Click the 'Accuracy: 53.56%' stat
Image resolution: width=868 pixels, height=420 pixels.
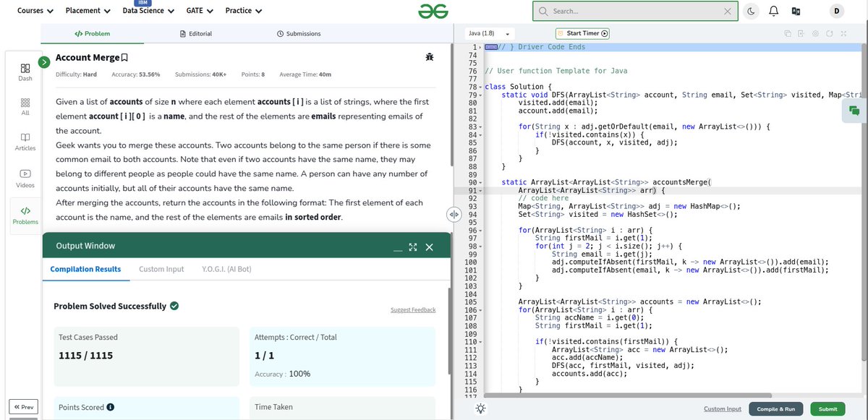pos(135,74)
